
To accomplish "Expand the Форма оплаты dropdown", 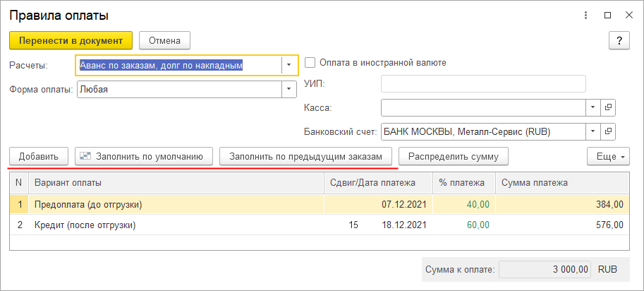I will 288,90.
